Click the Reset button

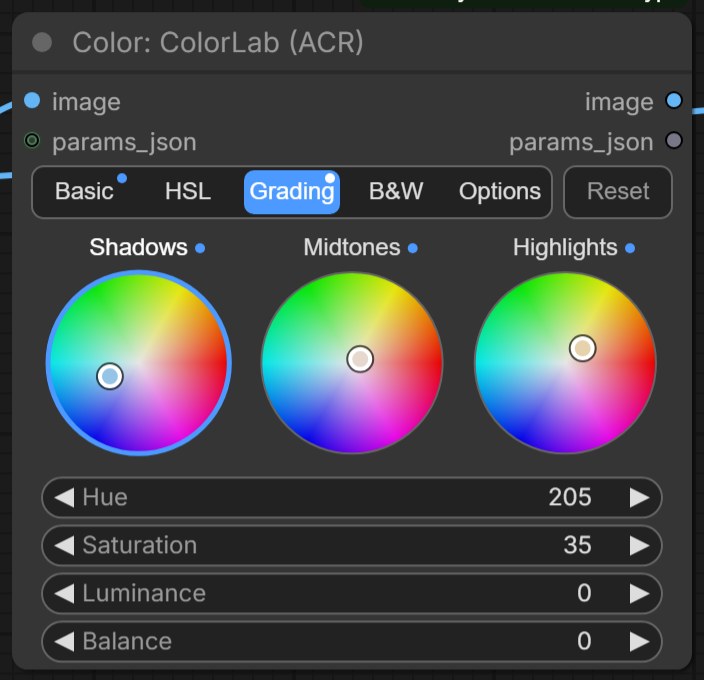[618, 192]
